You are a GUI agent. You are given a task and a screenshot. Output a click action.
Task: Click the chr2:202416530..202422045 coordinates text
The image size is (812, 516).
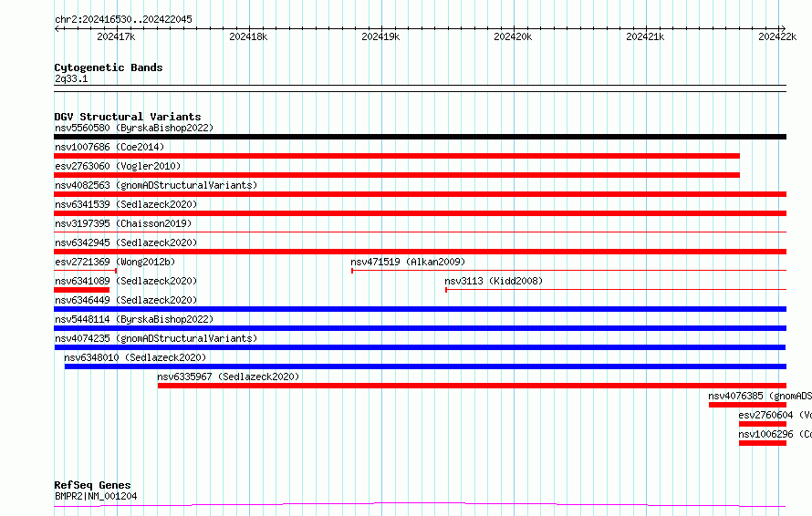(x=123, y=19)
